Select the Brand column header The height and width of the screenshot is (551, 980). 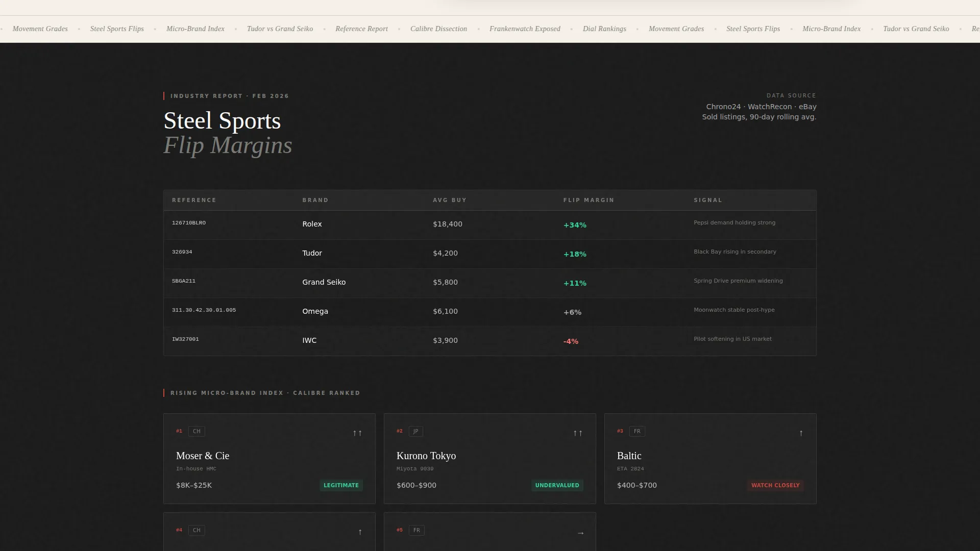point(315,200)
